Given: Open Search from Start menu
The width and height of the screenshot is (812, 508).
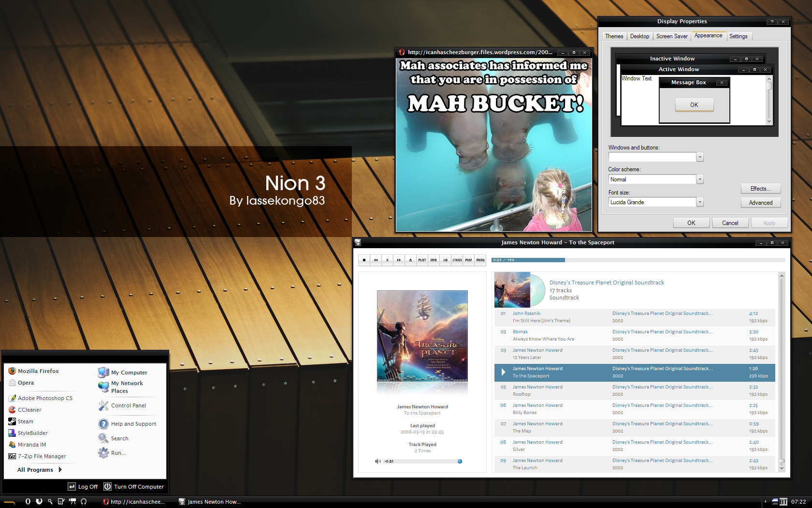Looking at the screenshot, I should (114, 438).
